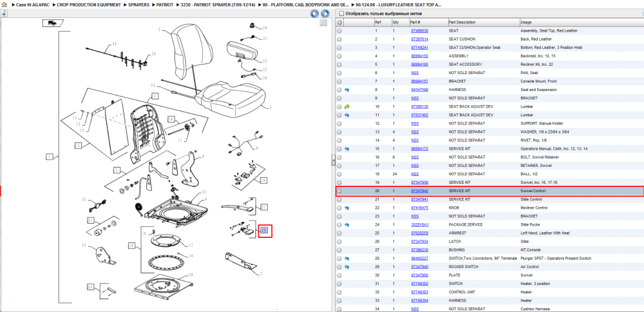Navigate to previous diagram with left arrow

tap(315, 14)
